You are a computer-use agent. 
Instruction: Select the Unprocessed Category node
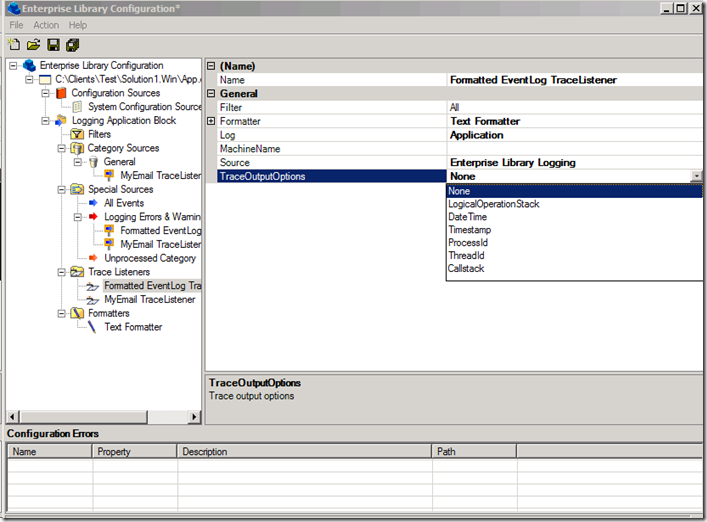[149, 258]
